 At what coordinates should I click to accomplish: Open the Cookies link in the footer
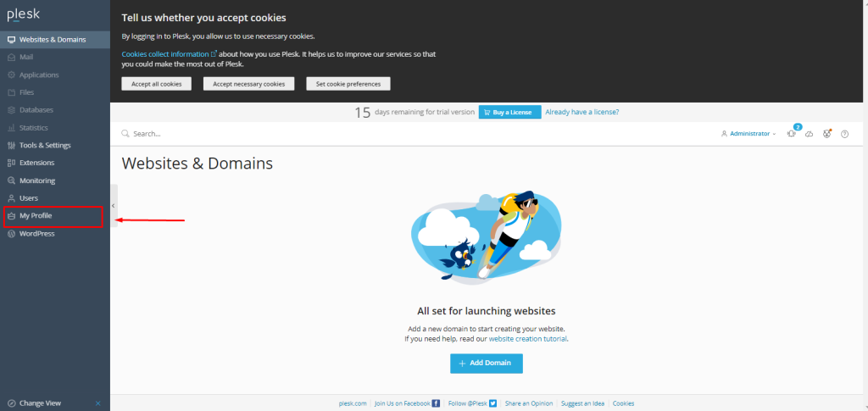(623, 404)
